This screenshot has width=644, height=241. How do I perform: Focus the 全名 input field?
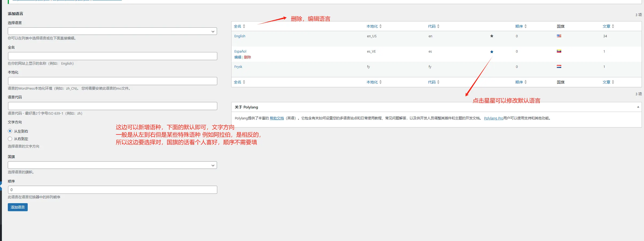112,56
